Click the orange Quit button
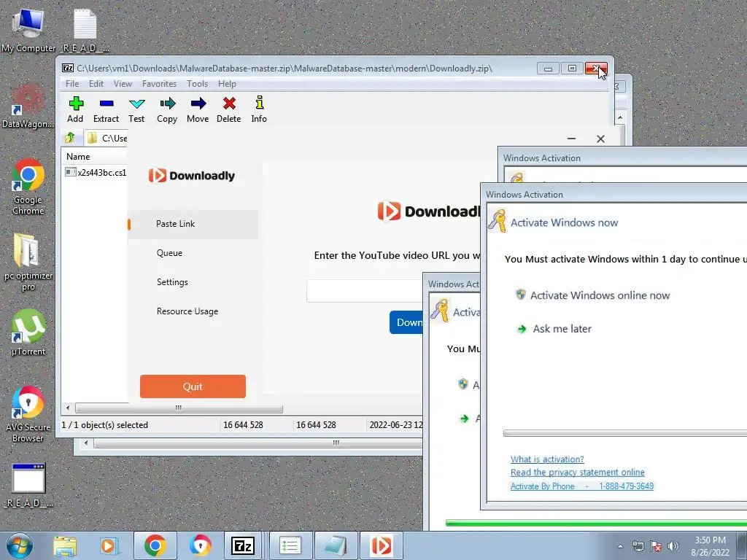This screenshot has width=747, height=560. point(193,386)
